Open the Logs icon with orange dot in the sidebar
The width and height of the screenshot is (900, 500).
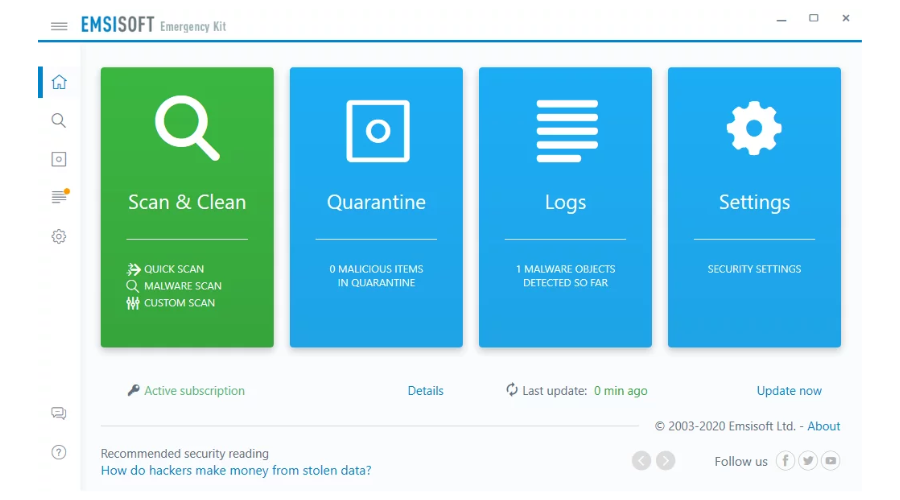(60, 196)
